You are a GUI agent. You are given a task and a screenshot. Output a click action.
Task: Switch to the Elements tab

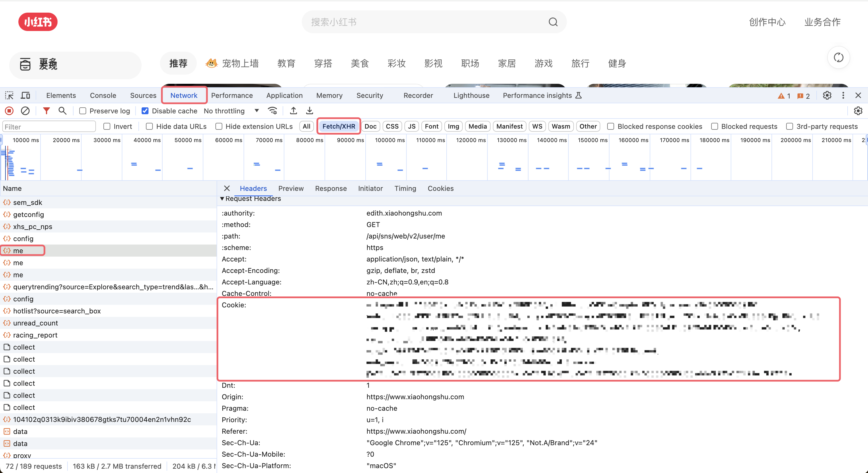[61, 96]
